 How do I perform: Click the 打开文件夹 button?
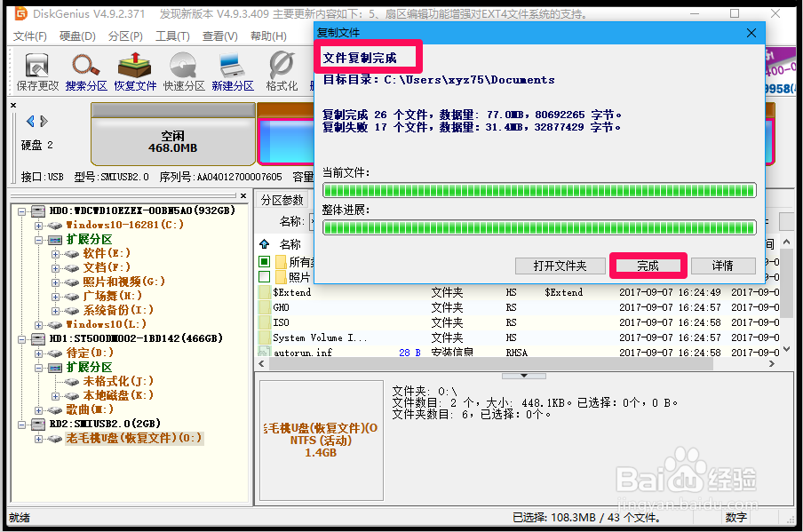click(x=561, y=266)
